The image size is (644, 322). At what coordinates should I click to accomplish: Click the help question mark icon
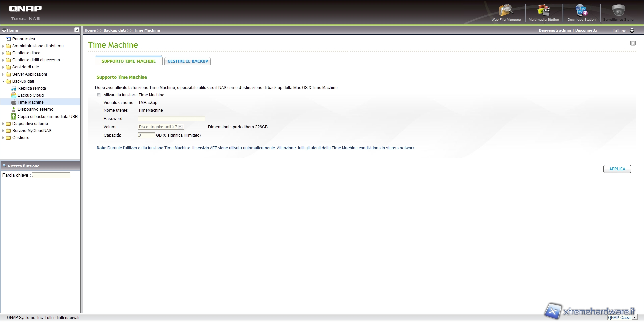633,43
